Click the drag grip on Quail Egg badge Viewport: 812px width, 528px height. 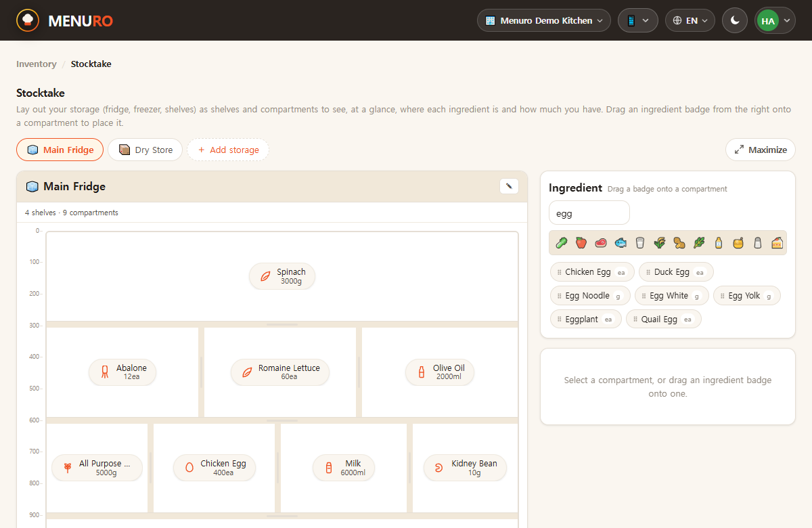(635, 319)
